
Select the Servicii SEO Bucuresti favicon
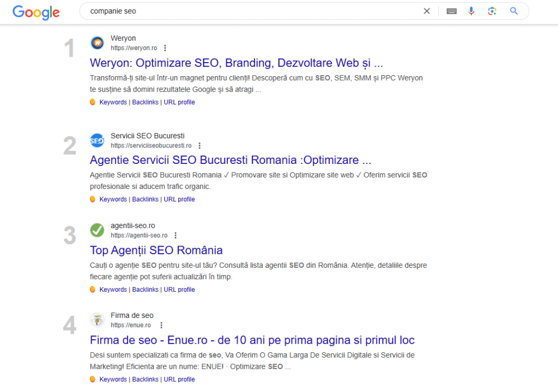click(97, 140)
